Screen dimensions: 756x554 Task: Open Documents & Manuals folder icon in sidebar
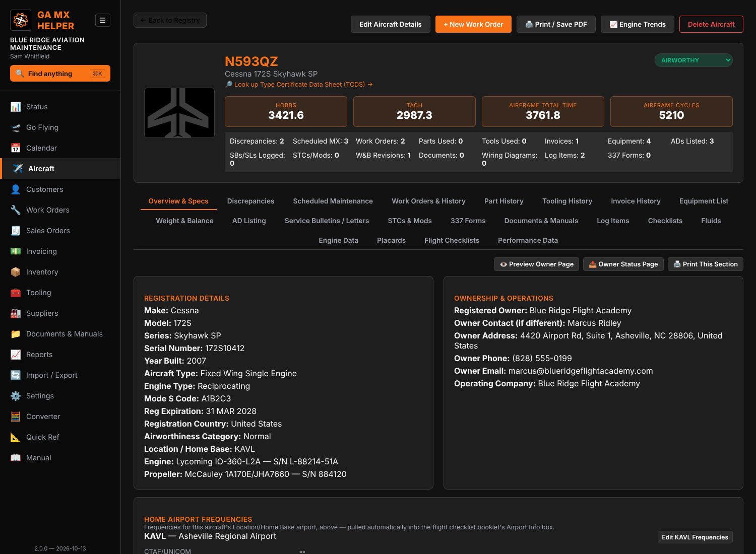[x=16, y=334]
